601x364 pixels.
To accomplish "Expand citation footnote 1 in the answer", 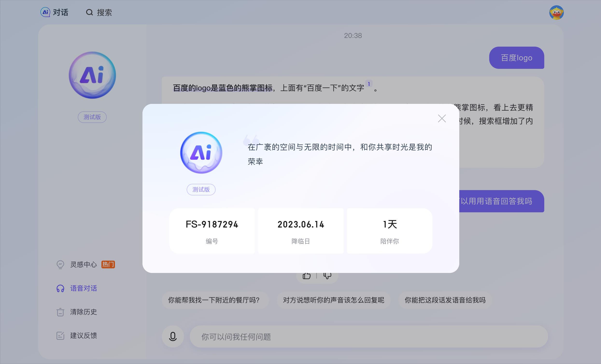I will [369, 83].
